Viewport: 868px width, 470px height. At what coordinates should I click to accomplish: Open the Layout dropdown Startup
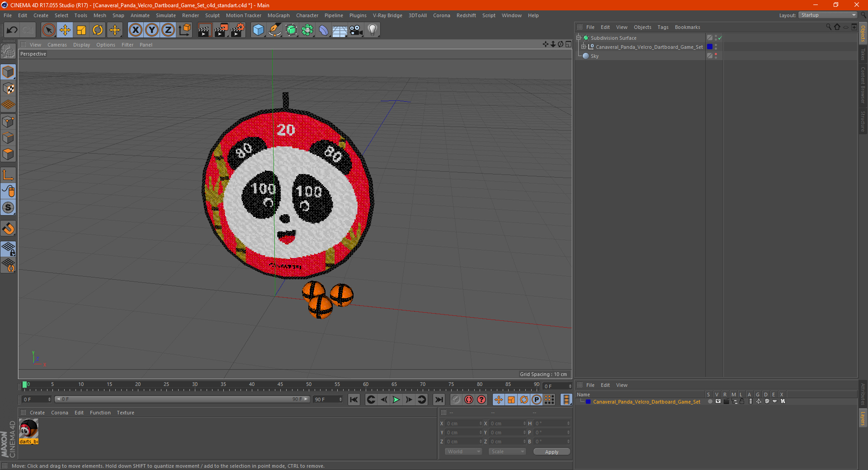[x=829, y=15]
